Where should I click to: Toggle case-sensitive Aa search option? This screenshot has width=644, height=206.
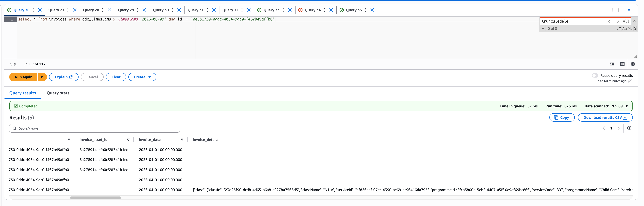(x=624, y=29)
